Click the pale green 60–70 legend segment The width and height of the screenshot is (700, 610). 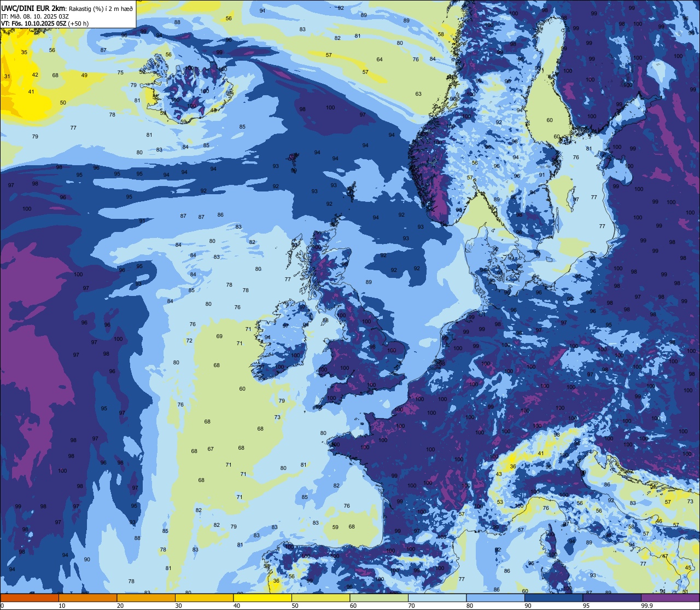point(379,597)
